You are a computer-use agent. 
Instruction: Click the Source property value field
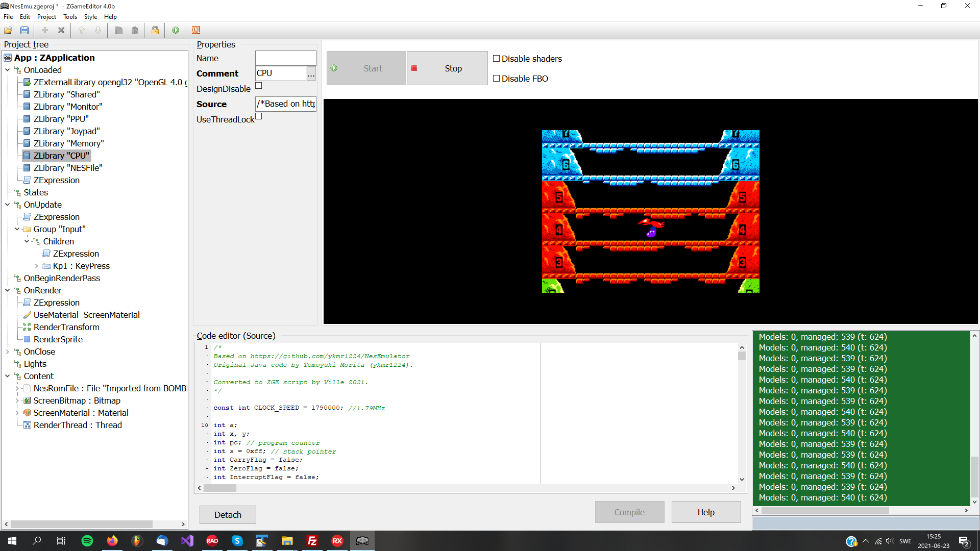click(285, 104)
